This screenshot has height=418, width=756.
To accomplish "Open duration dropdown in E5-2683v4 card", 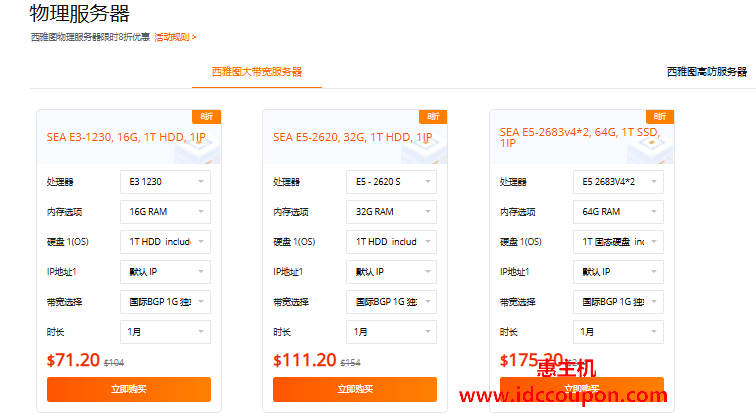I will point(618,332).
